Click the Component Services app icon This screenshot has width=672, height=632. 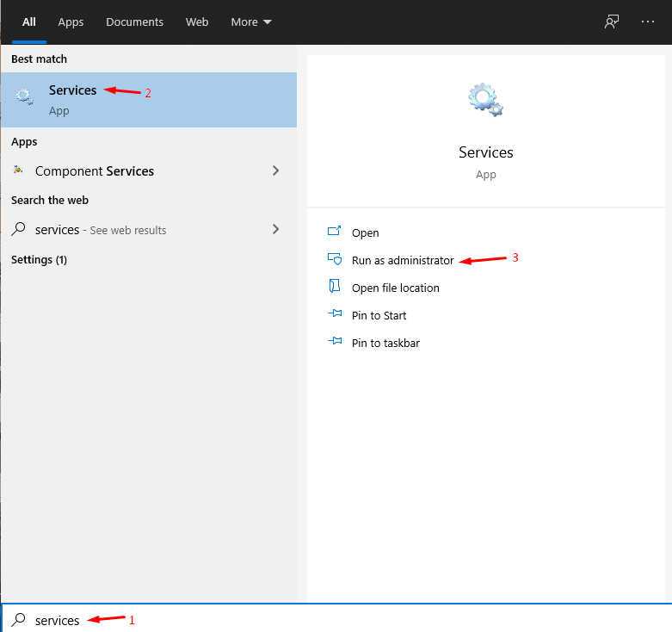(x=18, y=170)
